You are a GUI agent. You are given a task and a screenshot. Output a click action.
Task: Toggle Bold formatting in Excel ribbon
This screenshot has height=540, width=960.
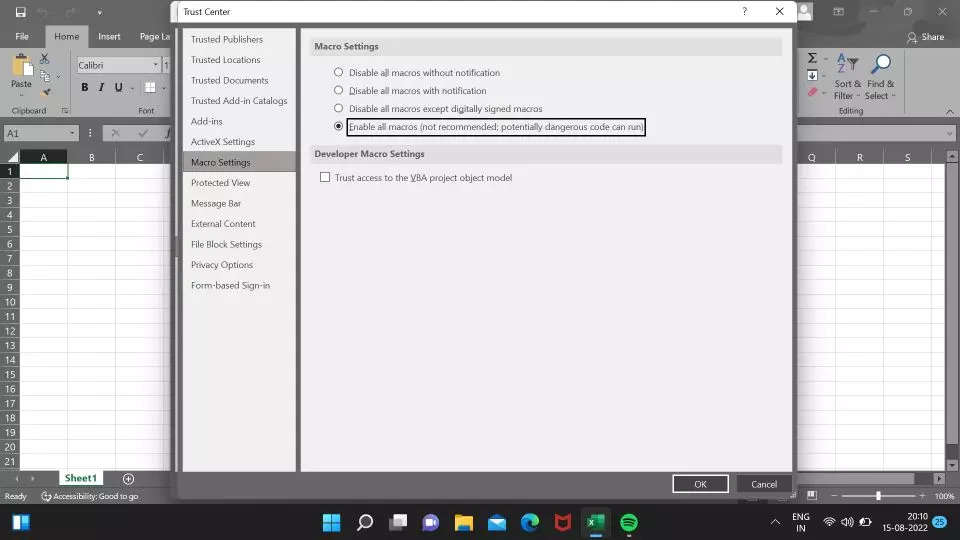[x=84, y=87]
